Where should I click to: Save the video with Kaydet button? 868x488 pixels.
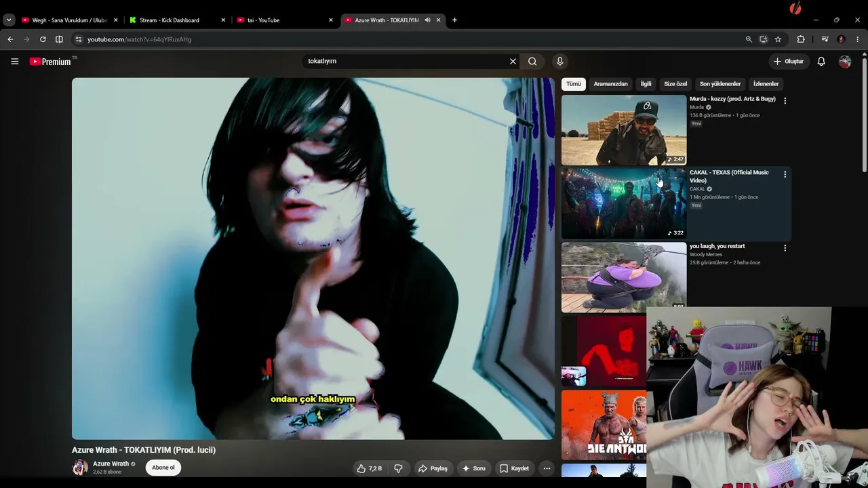(x=514, y=468)
